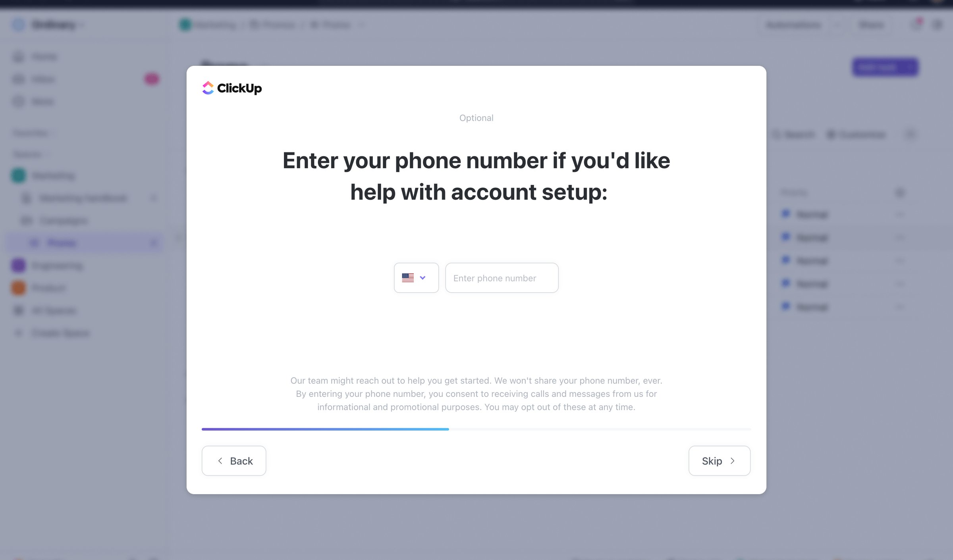Viewport: 953px width, 560px height.
Task: Focus the Enter phone number field
Action: [x=502, y=278]
